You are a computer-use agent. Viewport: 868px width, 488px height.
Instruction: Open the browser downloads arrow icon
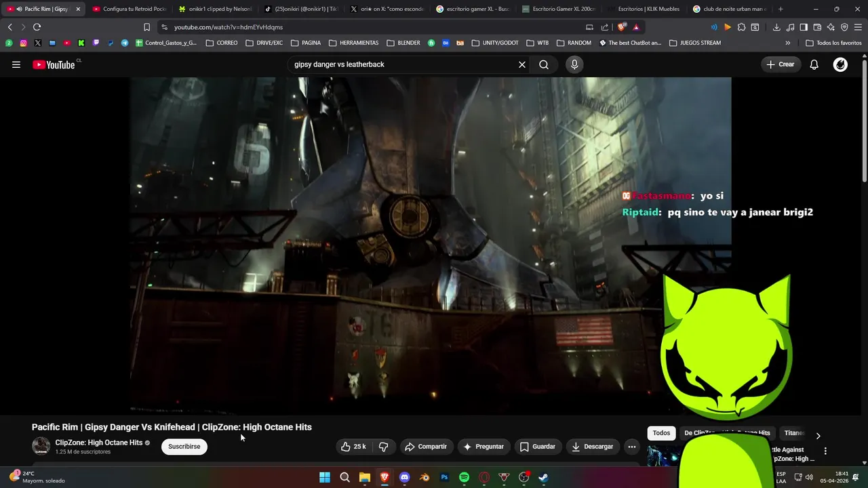click(776, 27)
